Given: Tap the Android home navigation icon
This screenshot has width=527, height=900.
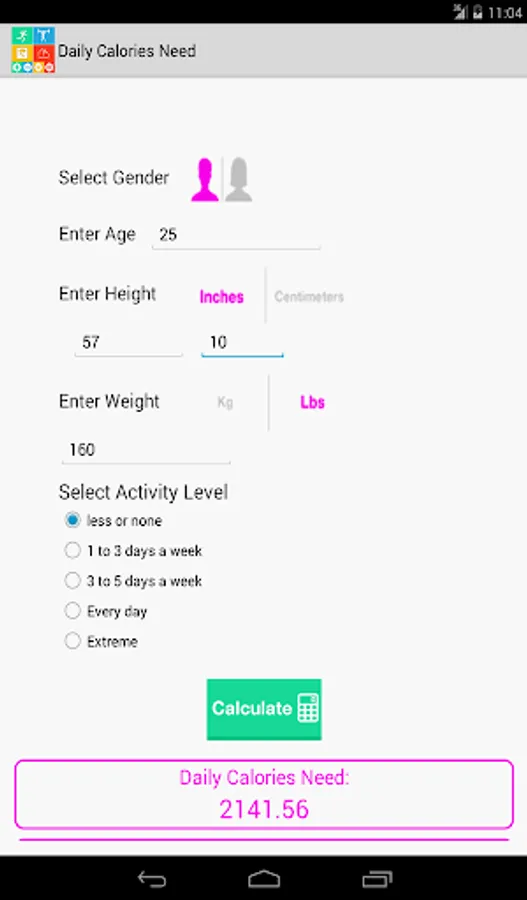Looking at the screenshot, I should click(x=264, y=879).
